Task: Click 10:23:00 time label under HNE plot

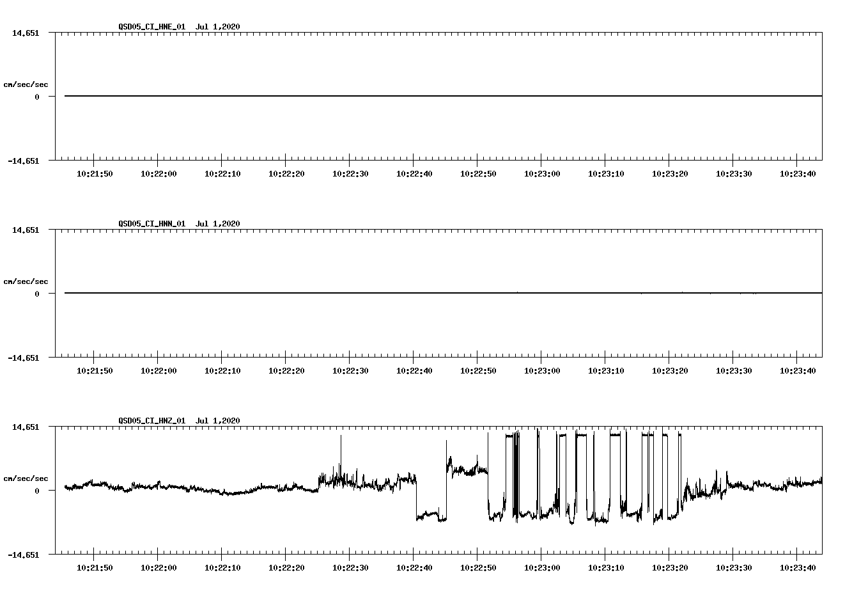Action: 542,173
